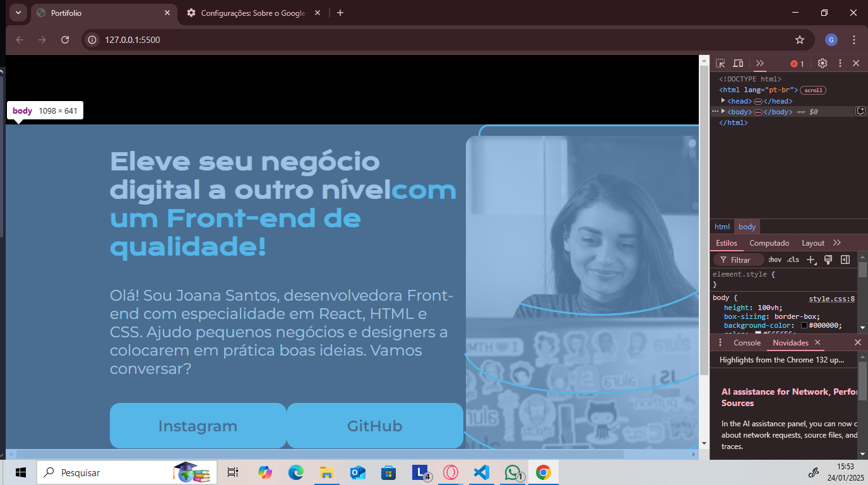This screenshot has width=868, height=485.
Task: Select the body breadcrumb in DevTools
Action: coord(747,227)
